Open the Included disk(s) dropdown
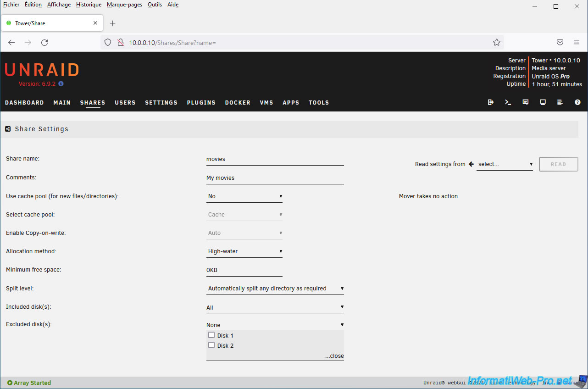Image resolution: width=588 pixels, height=389 pixels. 275,307
